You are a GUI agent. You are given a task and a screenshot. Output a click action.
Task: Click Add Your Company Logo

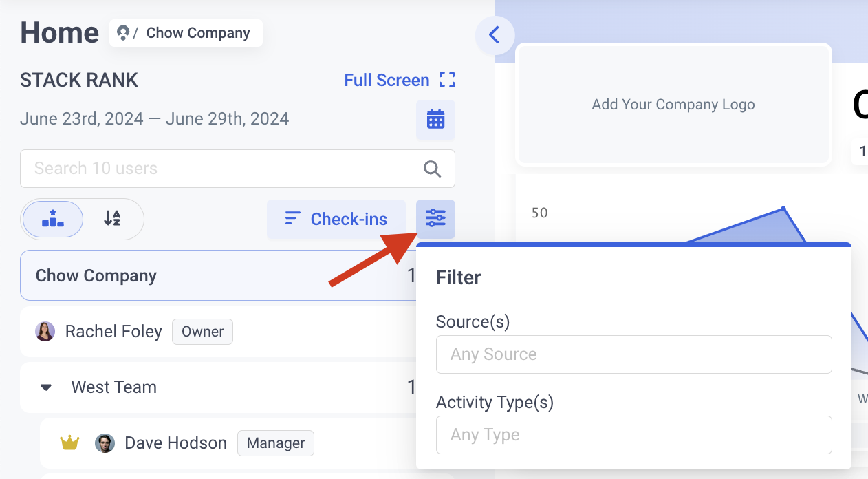pos(673,105)
